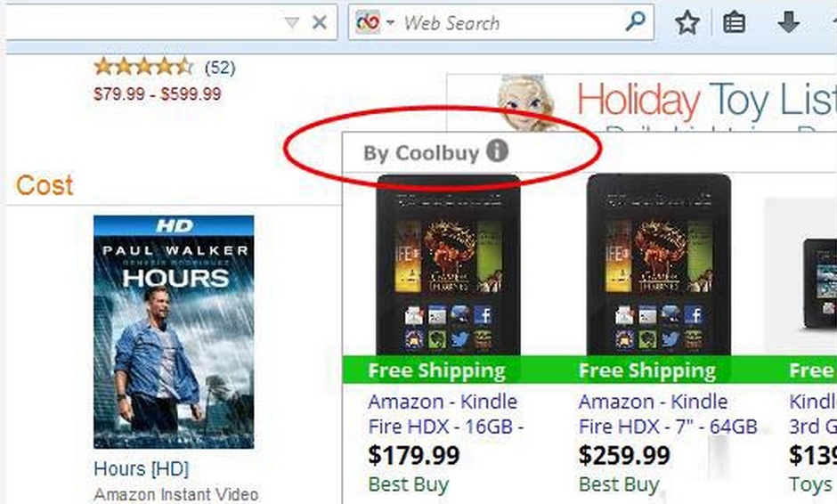Image resolution: width=837 pixels, height=504 pixels.
Task: Click the 52 reviews count link
Action: pos(220,68)
